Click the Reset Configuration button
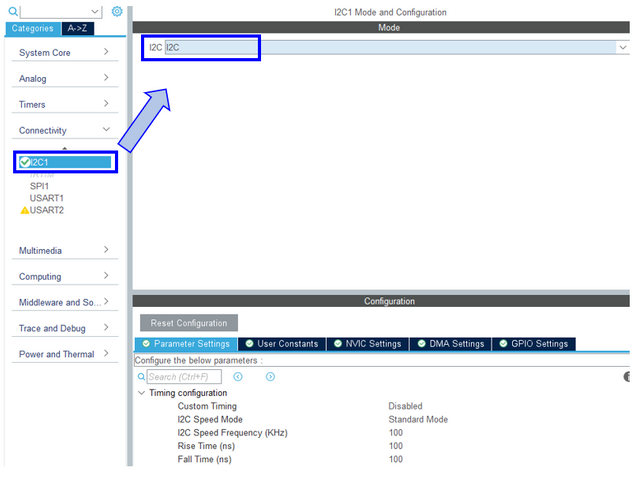Viewport: 640px width, 480px height. (x=189, y=323)
